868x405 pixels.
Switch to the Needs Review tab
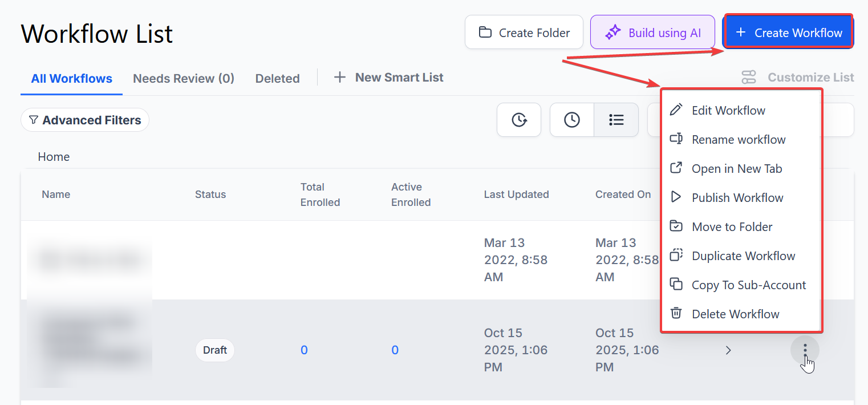click(x=184, y=79)
